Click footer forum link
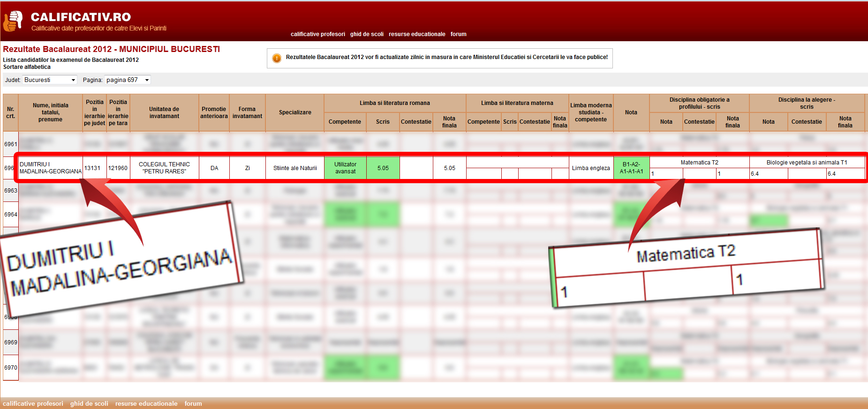Screen dimensions: 868x409 (193, 403)
